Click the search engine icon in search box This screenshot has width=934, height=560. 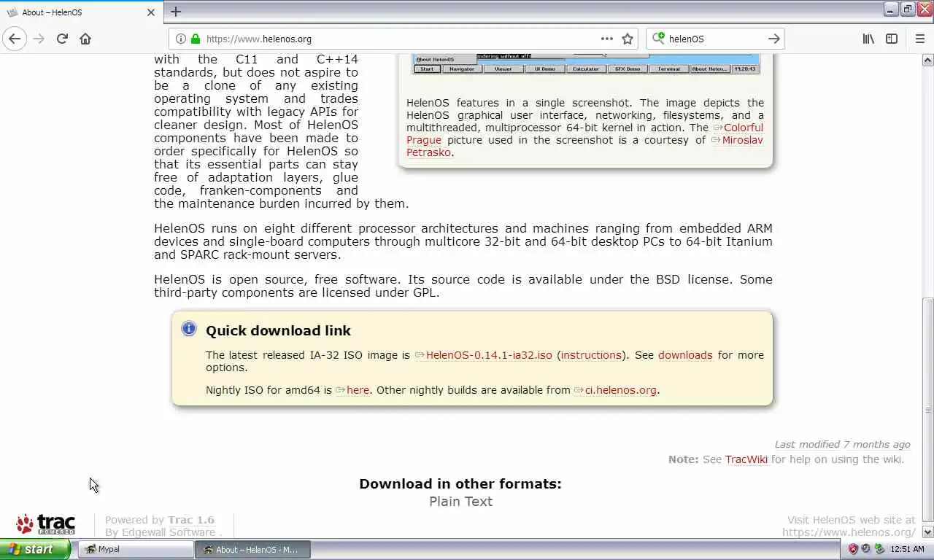(x=658, y=39)
